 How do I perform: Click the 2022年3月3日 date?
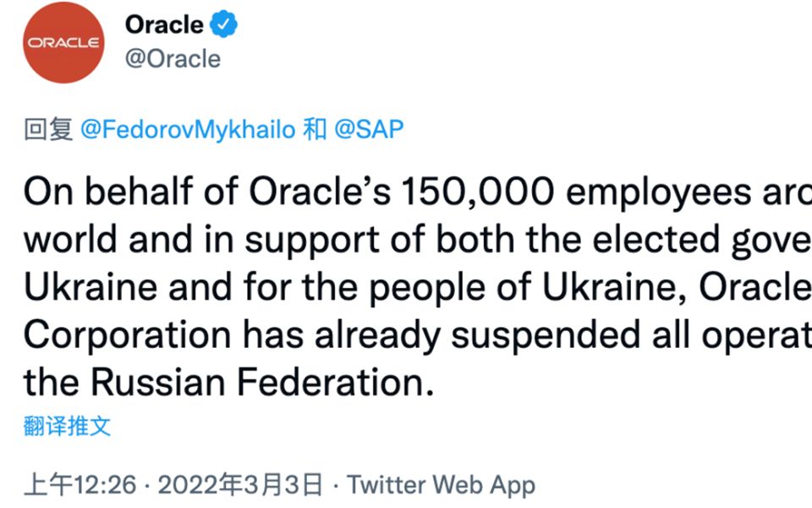(240, 485)
